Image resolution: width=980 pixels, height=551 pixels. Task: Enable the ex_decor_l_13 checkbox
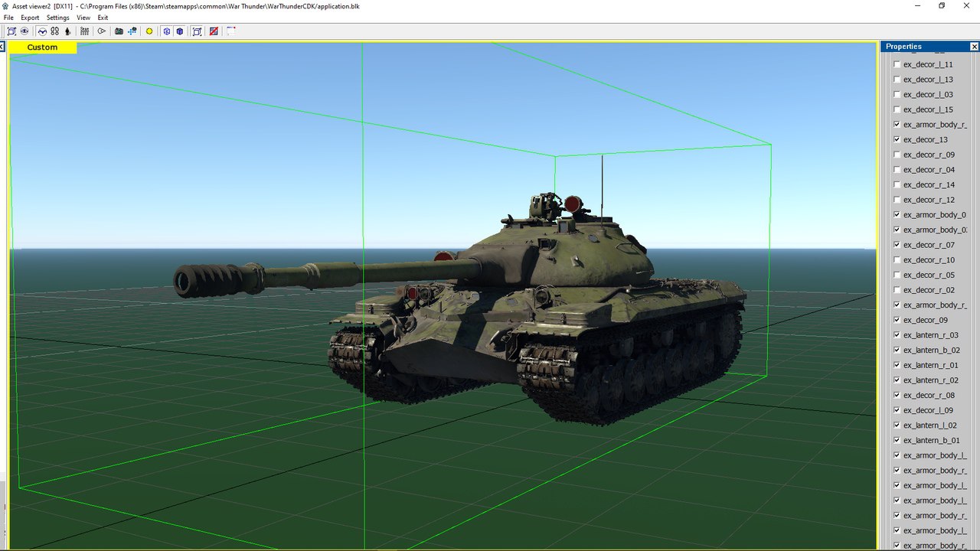click(x=897, y=80)
